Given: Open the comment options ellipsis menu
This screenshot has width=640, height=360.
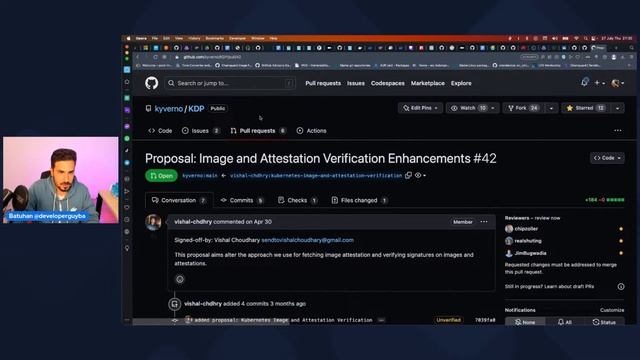Looking at the screenshot, I should [x=484, y=222].
